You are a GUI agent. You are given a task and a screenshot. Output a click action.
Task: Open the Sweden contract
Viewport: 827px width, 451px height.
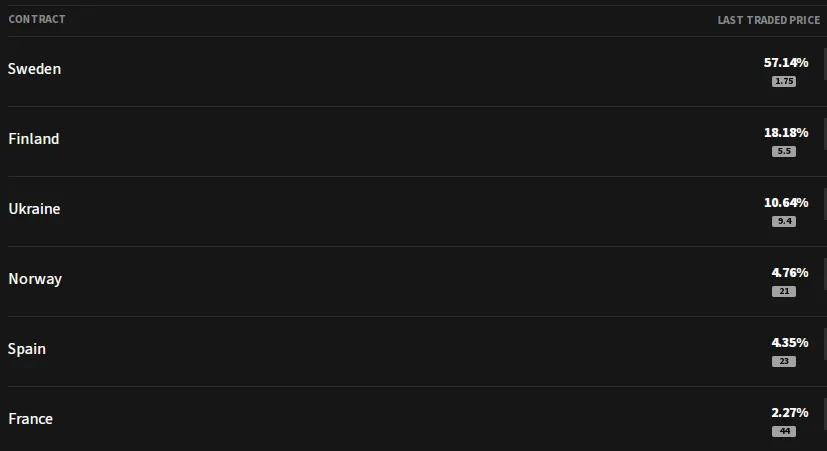click(x=34, y=69)
